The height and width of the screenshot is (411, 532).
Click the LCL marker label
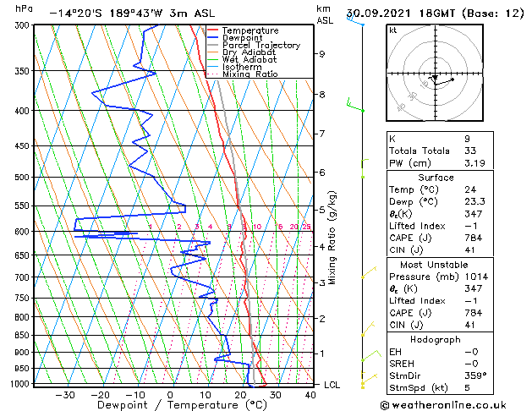click(332, 385)
